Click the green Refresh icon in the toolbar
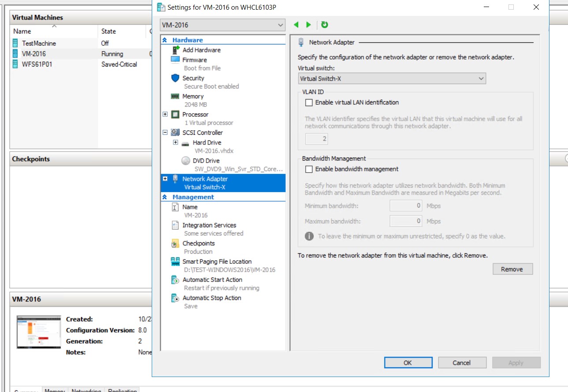Screen dimensions: 568x392 324,25
